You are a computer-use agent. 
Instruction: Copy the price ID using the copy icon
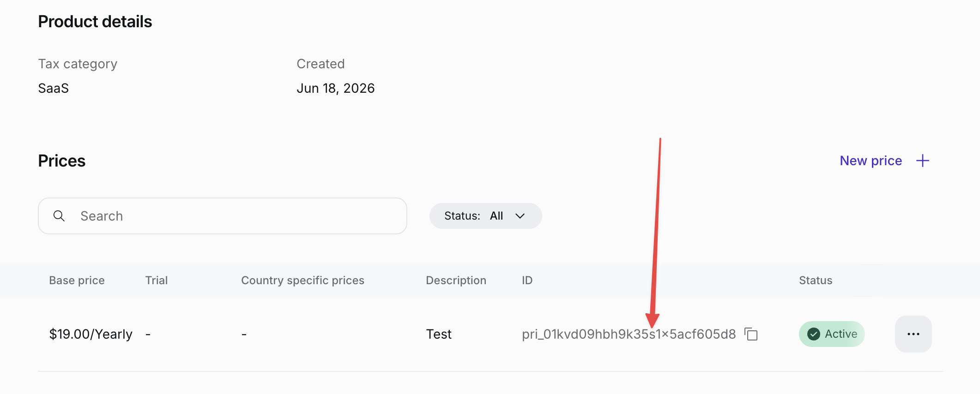coord(751,334)
